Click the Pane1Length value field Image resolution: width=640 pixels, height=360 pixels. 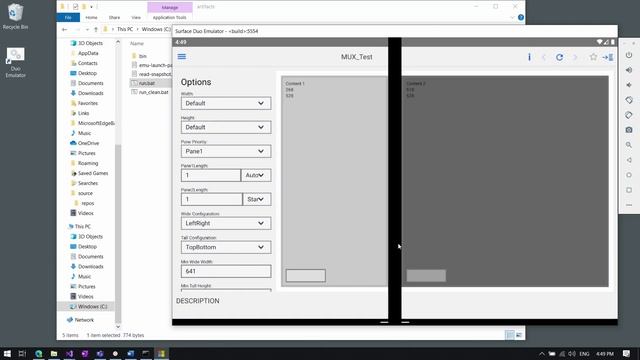pos(211,175)
